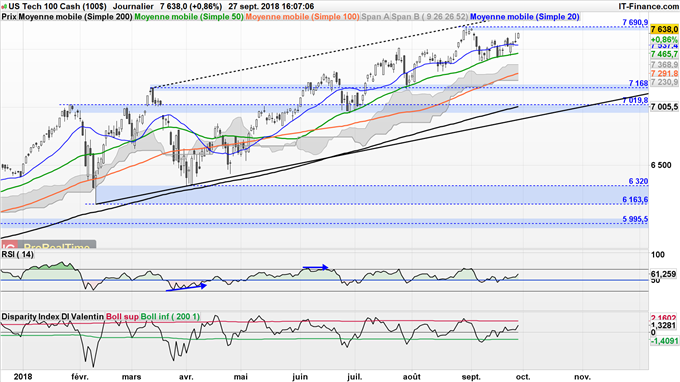
Task: Click the disparity value 1,3281
Action: [x=664, y=325]
